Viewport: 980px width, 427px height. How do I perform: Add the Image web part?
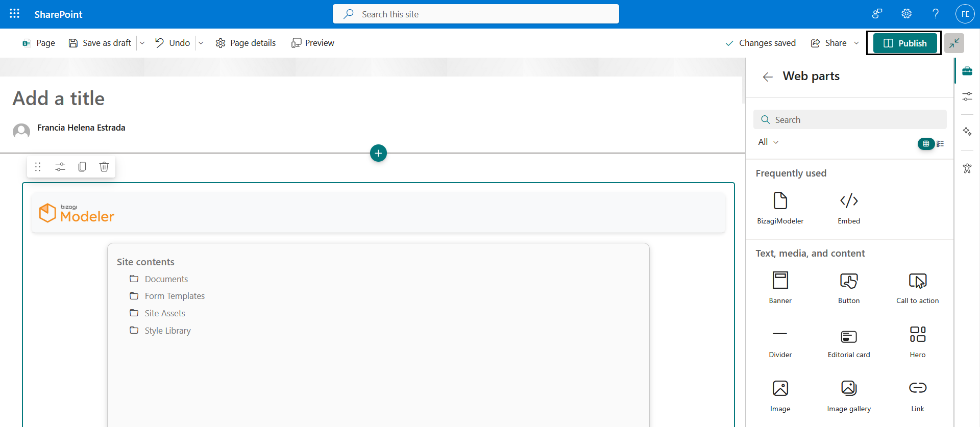[x=780, y=395]
